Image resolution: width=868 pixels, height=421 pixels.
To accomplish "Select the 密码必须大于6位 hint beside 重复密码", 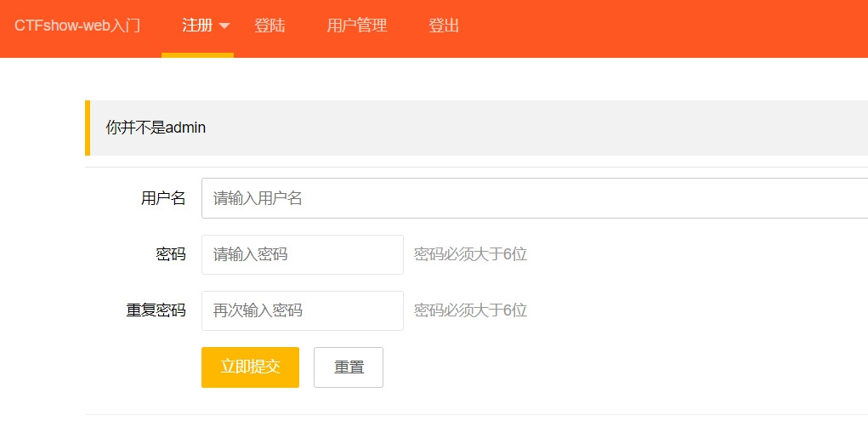I will coord(470,310).
